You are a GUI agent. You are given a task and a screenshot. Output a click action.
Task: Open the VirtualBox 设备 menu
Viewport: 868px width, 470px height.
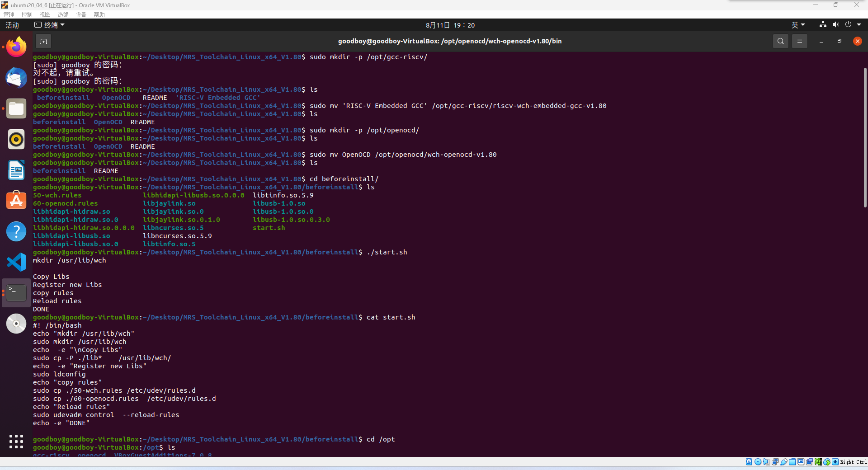click(81, 14)
